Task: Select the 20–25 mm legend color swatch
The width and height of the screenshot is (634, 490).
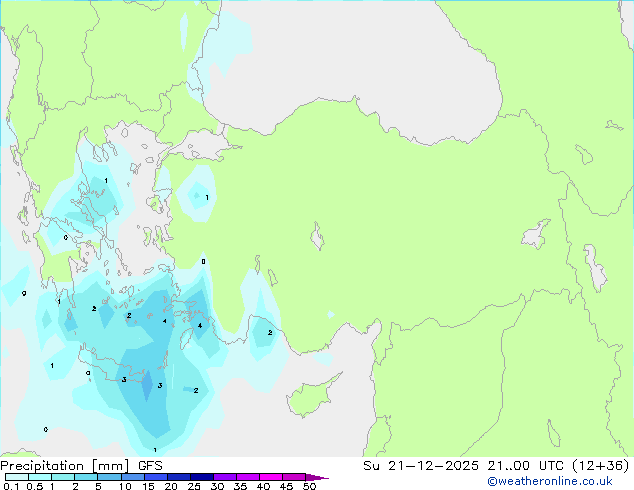Action: (x=178, y=477)
